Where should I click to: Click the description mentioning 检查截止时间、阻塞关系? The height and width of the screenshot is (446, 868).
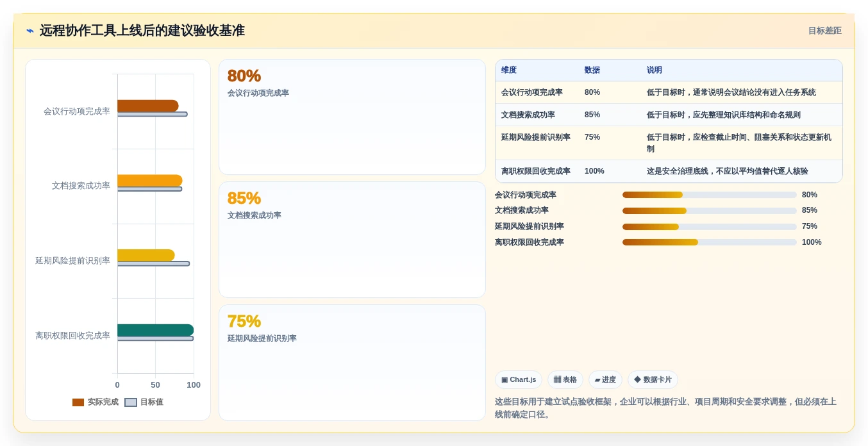(739, 143)
